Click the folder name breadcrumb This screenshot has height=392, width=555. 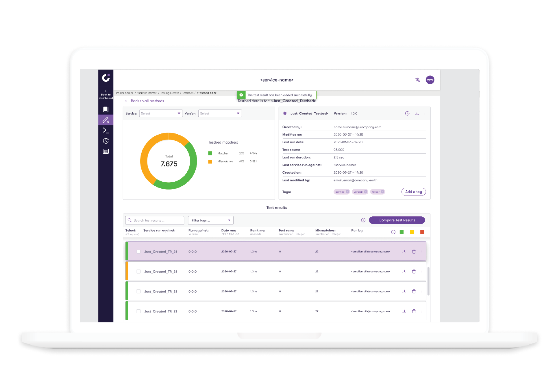pyautogui.click(x=124, y=93)
